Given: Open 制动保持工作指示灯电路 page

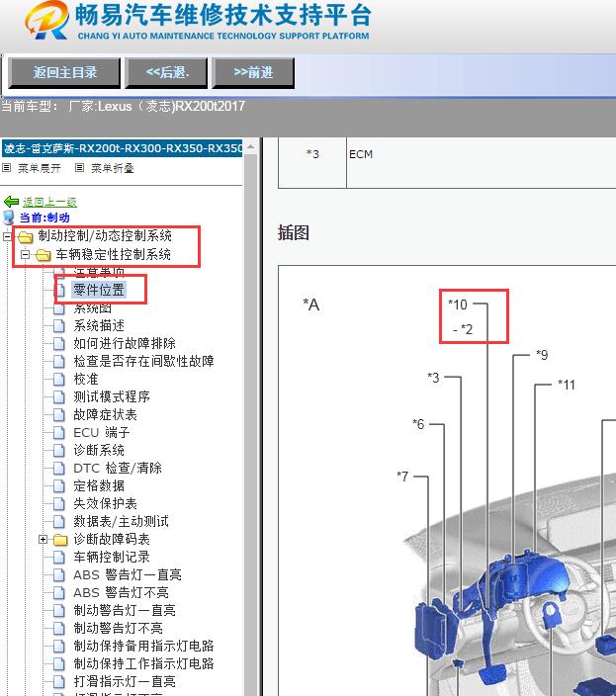Looking at the screenshot, I should [143, 663].
